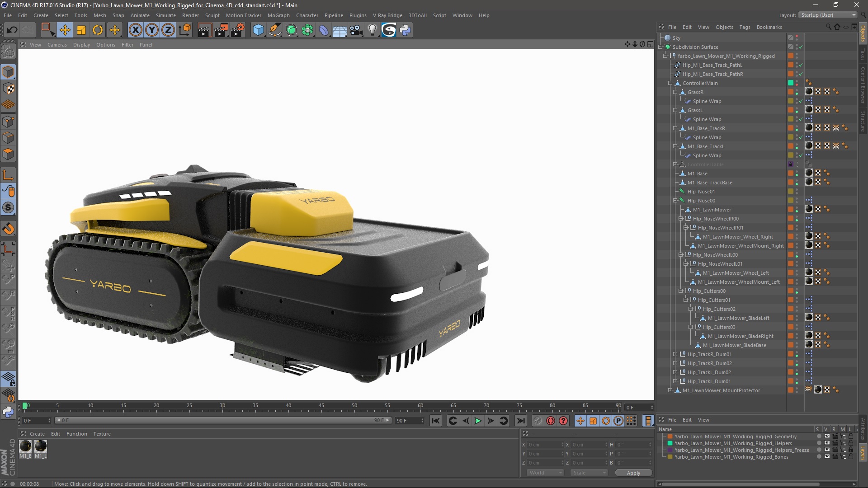The width and height of the screenshot is (868, 488).
Task: Collapse the ControllerMain node
Action: pyautogui.click(x=670, y=83)
